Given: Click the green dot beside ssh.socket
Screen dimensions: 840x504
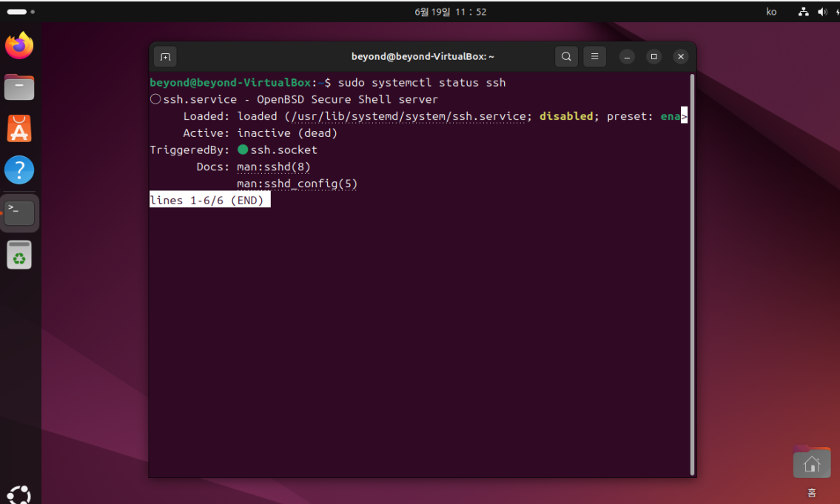Looking at the screenshot, I should pyautogui.click(x=243, y=149).
